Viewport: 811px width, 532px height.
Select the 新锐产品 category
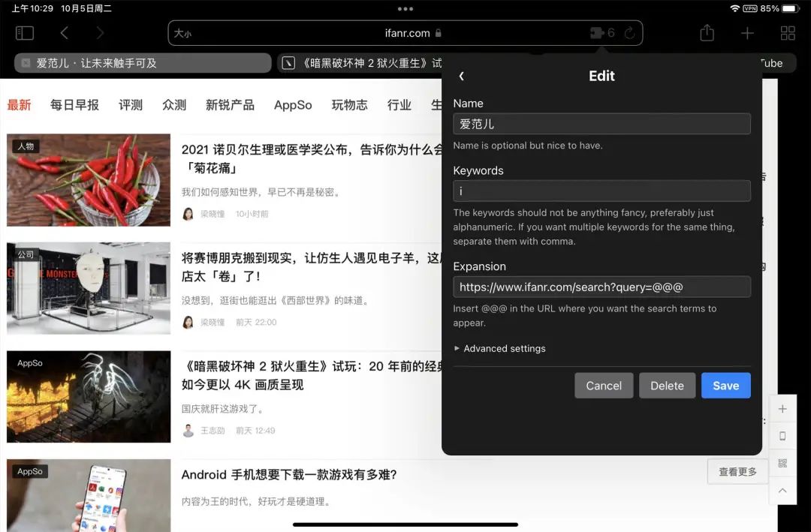coord(231,105)
